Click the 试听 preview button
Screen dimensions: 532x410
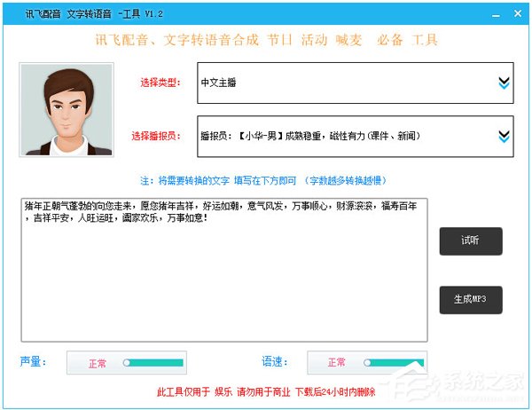[471, 240]
